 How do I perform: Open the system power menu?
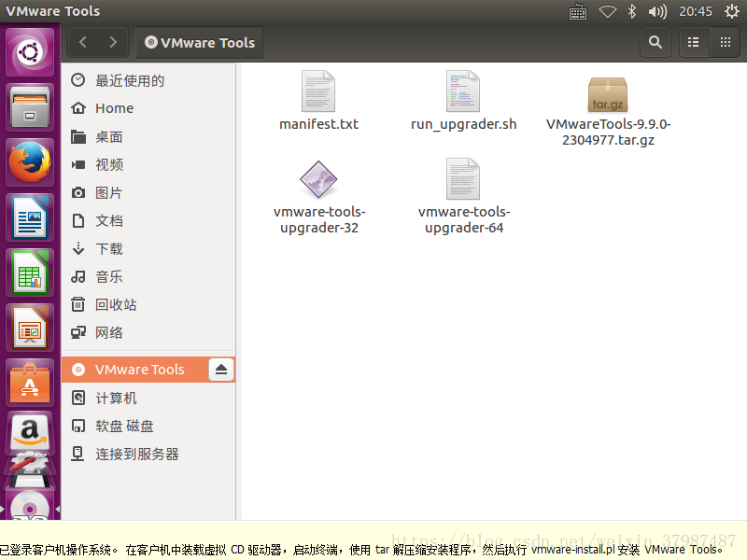pos(732,11)
